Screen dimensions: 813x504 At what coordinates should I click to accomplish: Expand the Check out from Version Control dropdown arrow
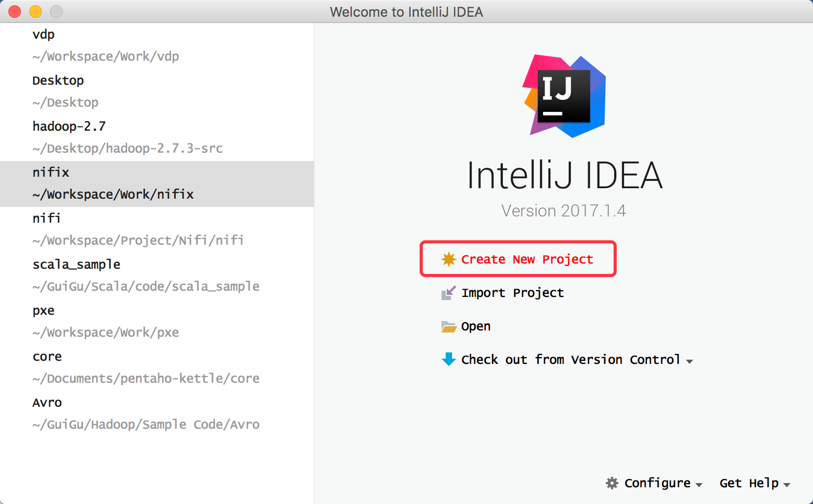pyautogui.click(x=690, y=361)
